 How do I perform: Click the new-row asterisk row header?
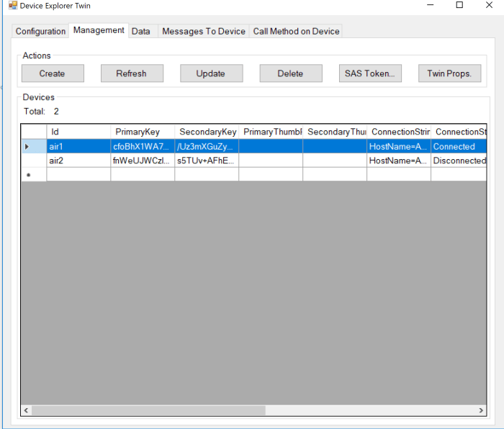click(34, 174)
